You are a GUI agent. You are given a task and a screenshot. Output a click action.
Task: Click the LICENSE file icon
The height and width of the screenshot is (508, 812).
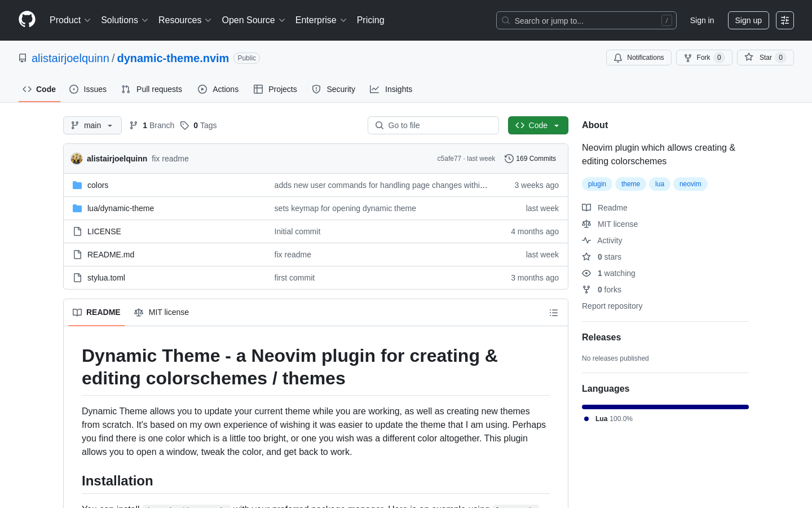[77, 231]
